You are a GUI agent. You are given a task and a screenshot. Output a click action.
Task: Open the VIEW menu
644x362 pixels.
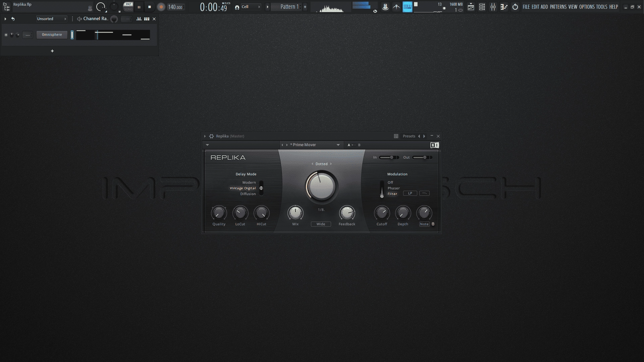573,7
